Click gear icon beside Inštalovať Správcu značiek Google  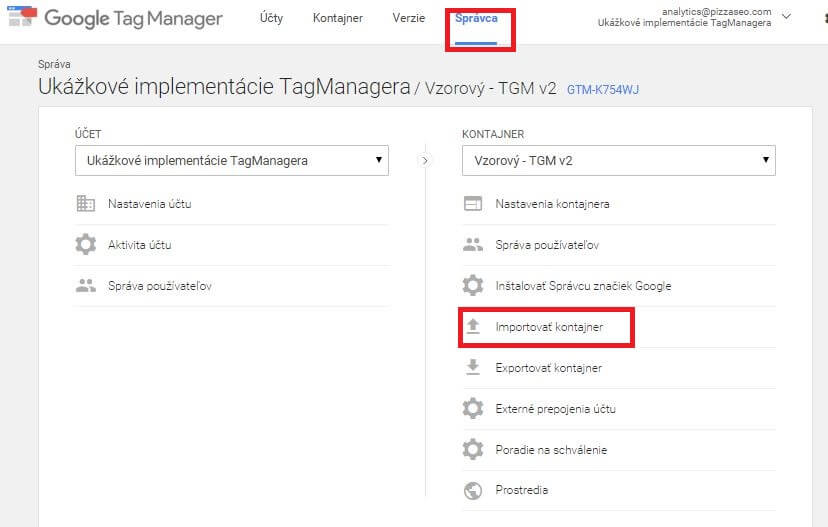point(473,286)
